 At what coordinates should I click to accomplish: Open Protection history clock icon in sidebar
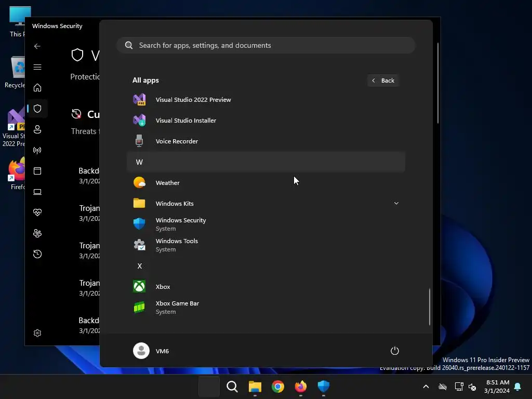pyautogui.click(x=37, y=254)
